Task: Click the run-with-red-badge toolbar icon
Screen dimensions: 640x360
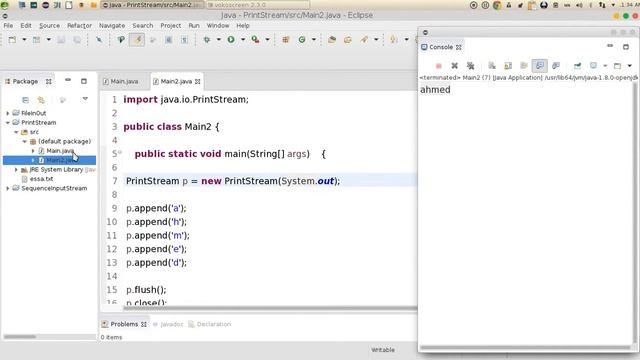Action: [x=256, y=40]
